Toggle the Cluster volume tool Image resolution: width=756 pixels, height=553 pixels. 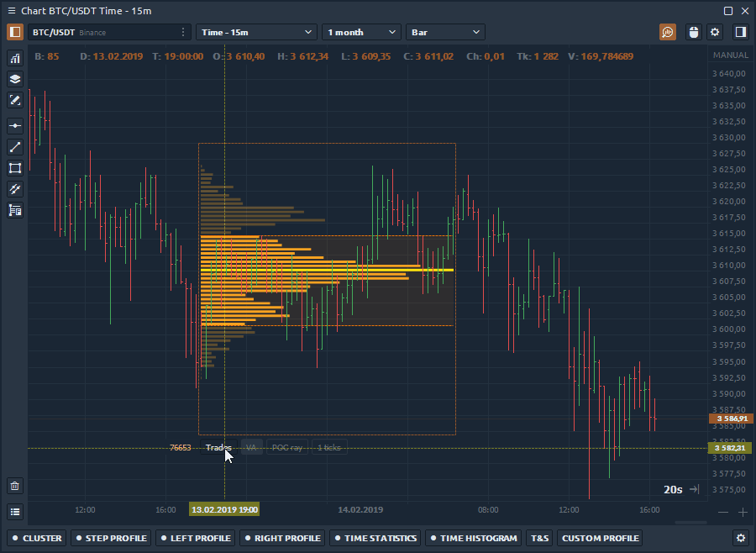(38, 538)
